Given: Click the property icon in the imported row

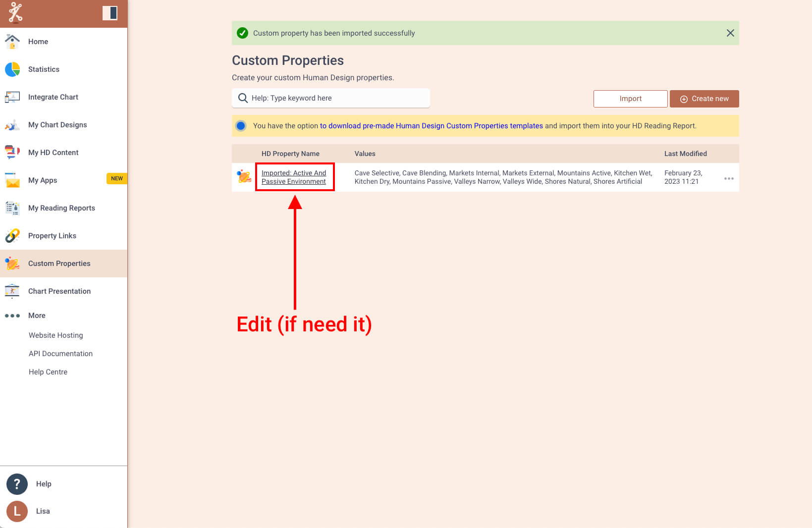Looking at the screenshot, I should tap(244, 176).
